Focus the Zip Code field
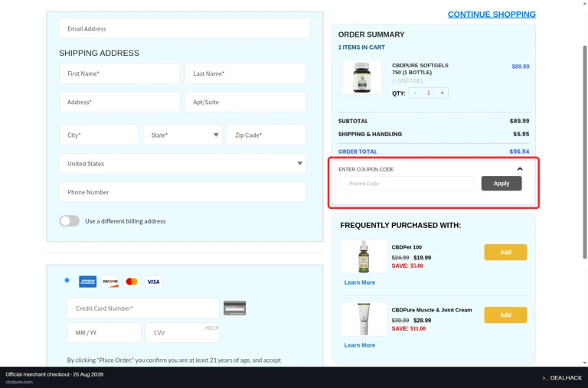 [x=266, y=135]
